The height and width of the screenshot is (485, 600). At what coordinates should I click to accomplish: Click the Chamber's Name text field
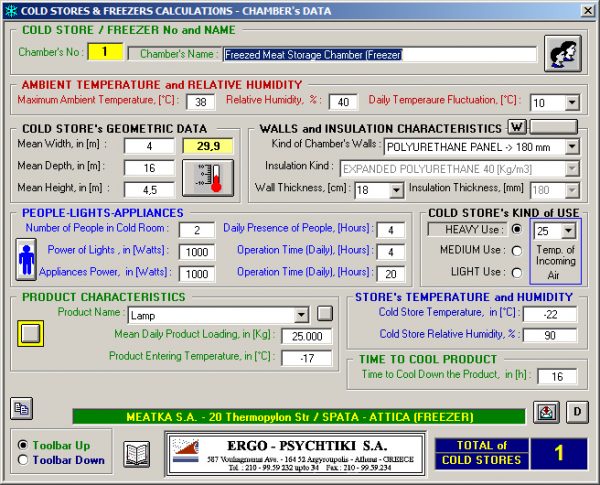378,55
